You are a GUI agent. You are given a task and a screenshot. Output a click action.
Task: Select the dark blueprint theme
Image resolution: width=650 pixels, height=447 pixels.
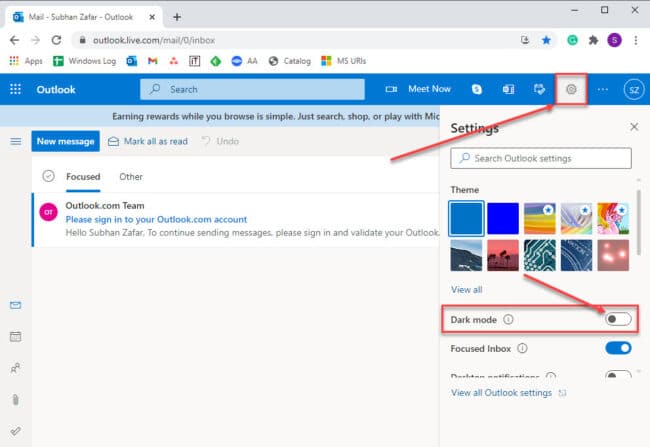(x=576, y=255)
